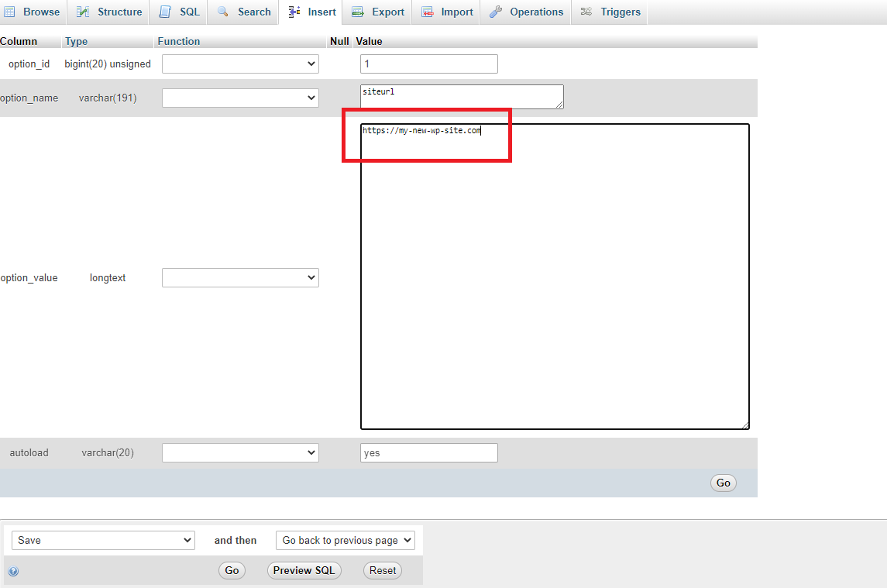Click the autoload value field
Screen dimensions: 887x588
[x=429, y=452]
